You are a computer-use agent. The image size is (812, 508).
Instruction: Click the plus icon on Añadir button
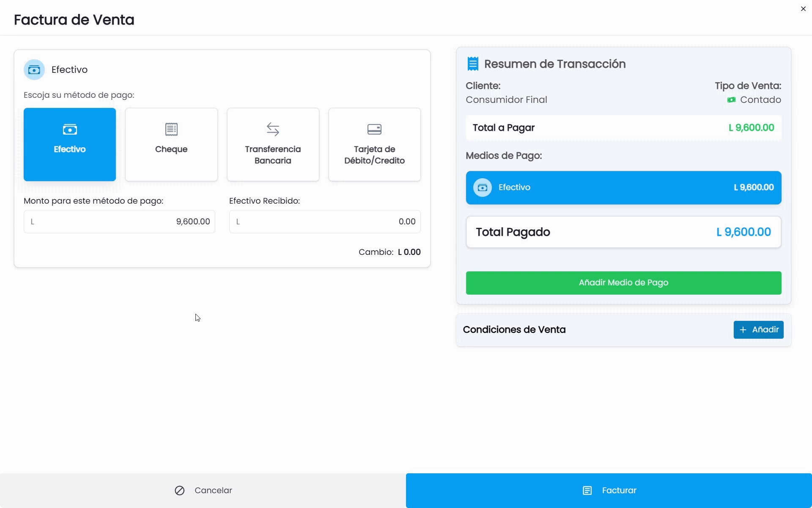pos(743,330)
